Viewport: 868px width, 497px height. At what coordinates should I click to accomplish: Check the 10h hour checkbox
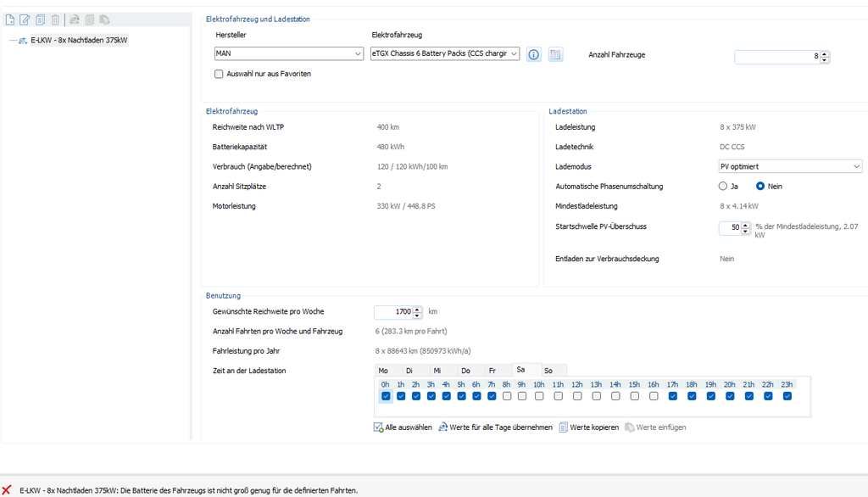click(x=539, y=396)
